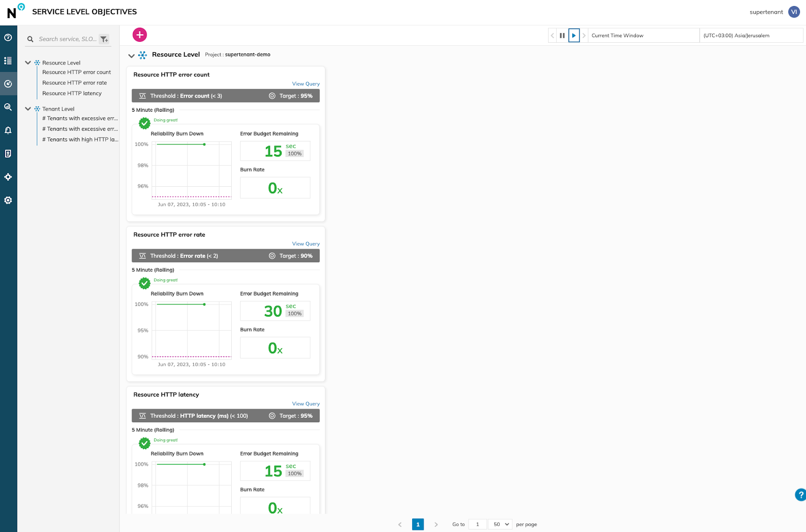Click the search filter funnel icon
The width and height of the screenshot is (806, 532).
point(104,39)
